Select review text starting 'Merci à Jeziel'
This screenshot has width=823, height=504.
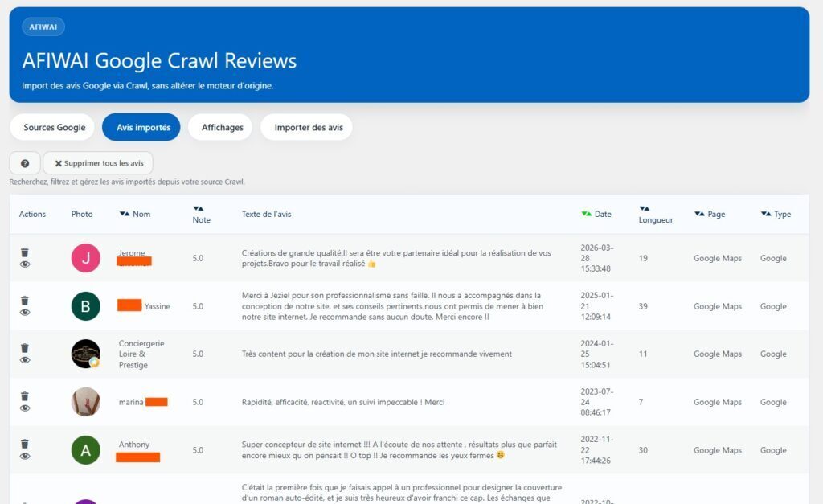pos(392,306)
